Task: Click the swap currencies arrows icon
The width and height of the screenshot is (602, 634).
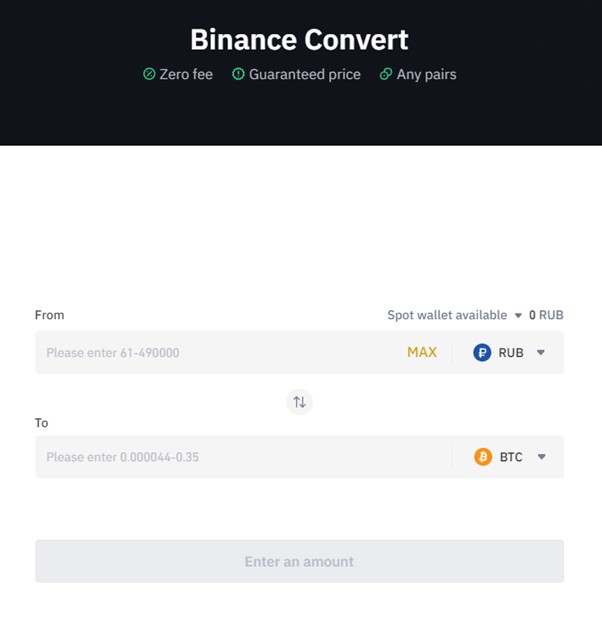Action: pos(299,402)
